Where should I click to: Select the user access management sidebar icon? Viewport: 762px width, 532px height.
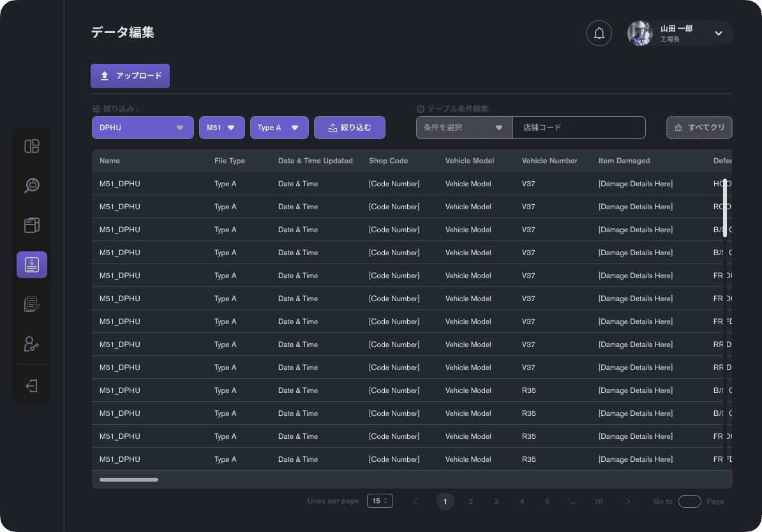(x=31, y=344)
